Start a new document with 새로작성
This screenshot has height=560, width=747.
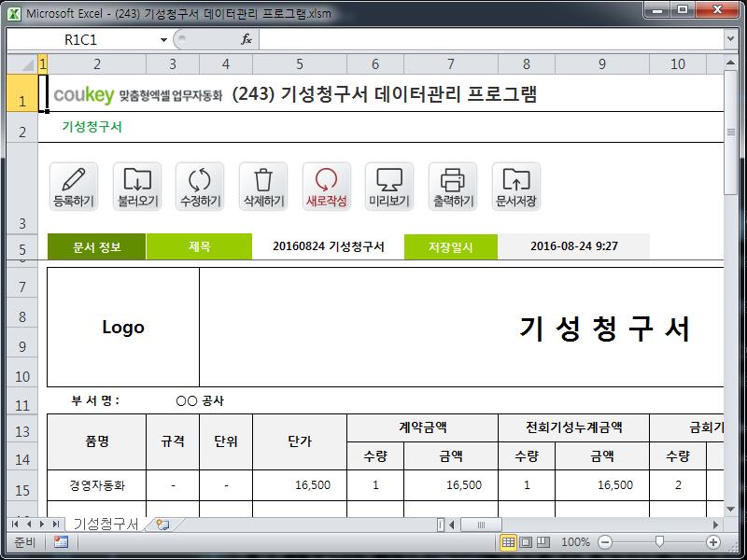pos(326,187)
